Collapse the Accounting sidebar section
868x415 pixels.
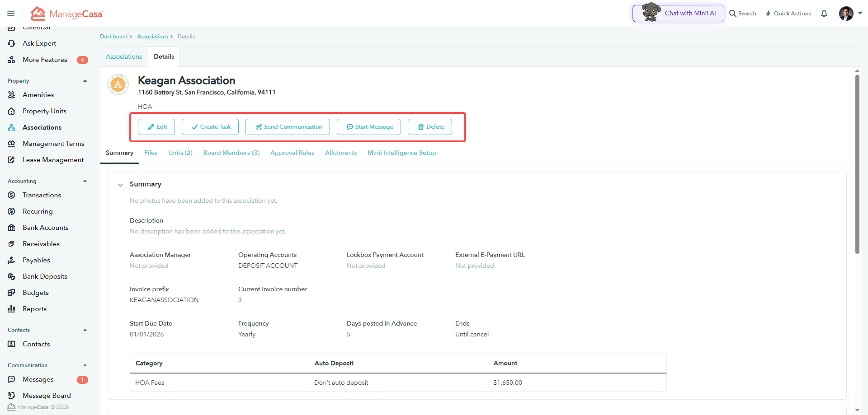click(x=85, y=181)
